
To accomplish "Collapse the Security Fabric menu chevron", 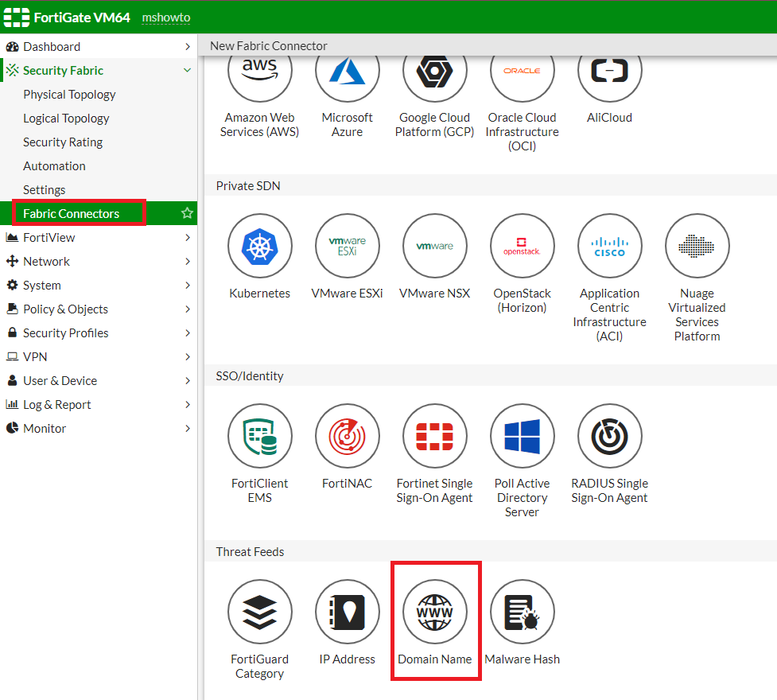I will click(188, 70).
